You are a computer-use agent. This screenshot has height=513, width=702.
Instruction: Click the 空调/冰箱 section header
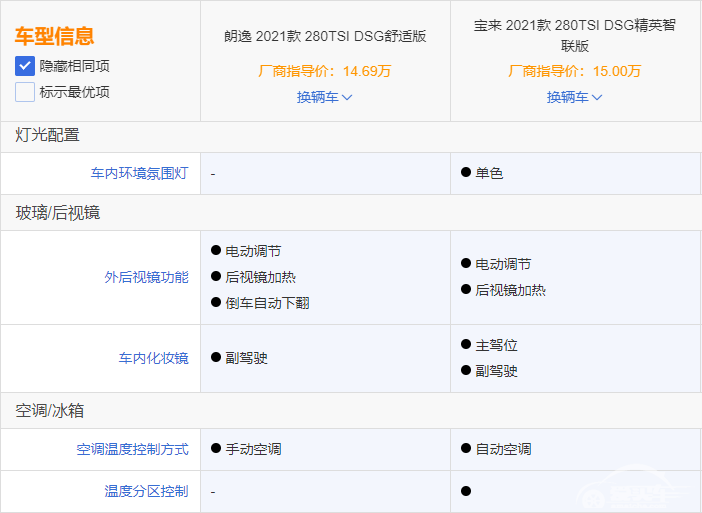[50, 411]
